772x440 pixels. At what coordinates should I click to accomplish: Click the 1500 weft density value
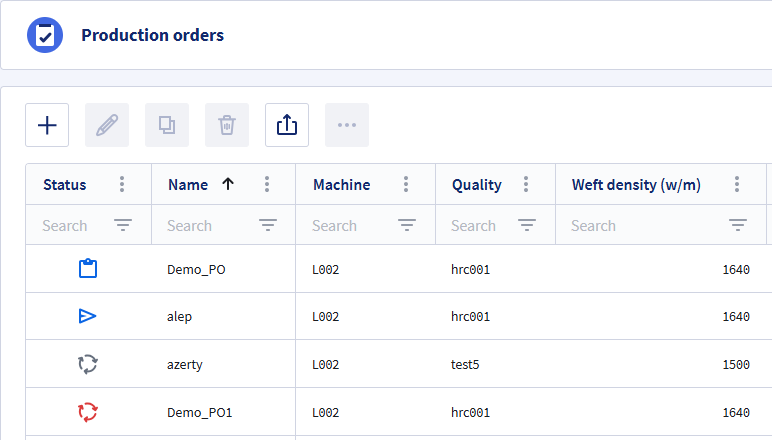[736, 365]
